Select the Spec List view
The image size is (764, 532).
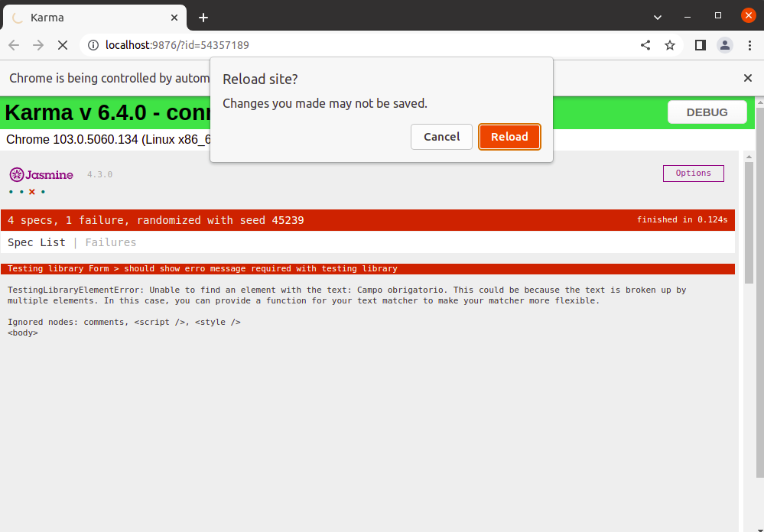tap(37, 242)
